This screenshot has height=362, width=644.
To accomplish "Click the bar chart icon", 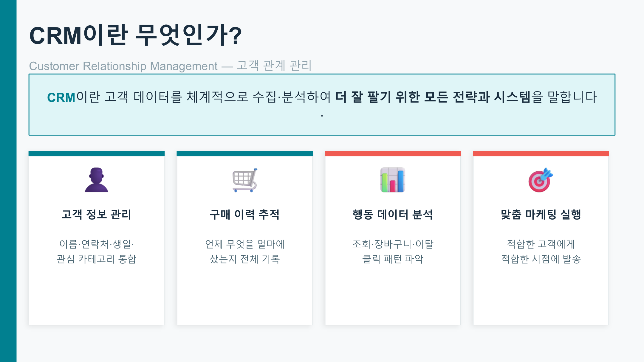I will coord(393,180).
